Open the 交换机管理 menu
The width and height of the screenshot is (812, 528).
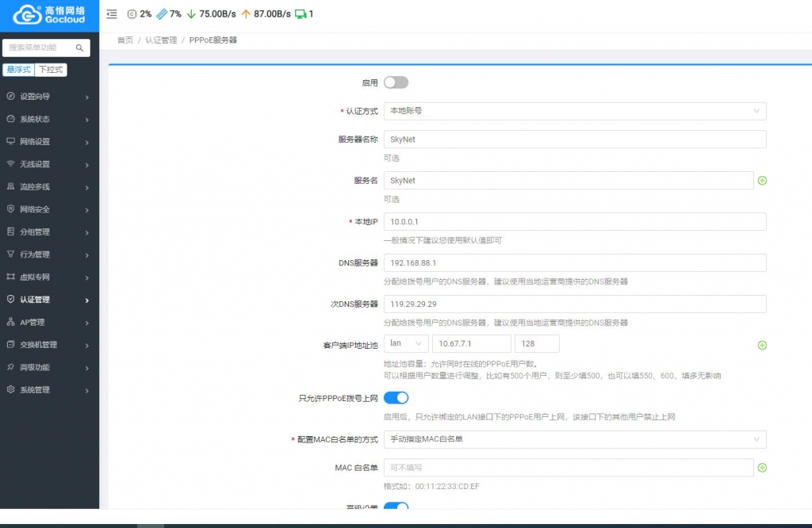49,344
